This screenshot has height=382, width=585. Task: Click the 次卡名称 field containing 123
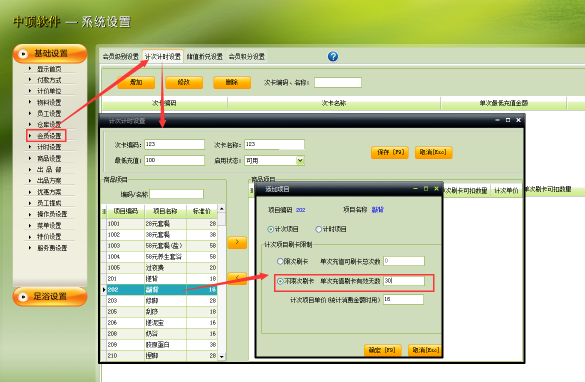coord(274,144)
